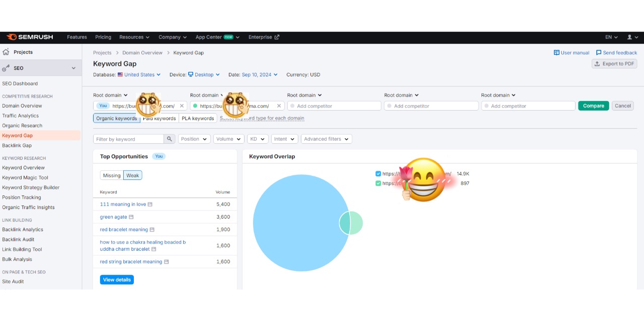The width and height of the screenshot is (644, 321).
Task: Click the third domain Add competitor field
Action: tap(334, 106)
